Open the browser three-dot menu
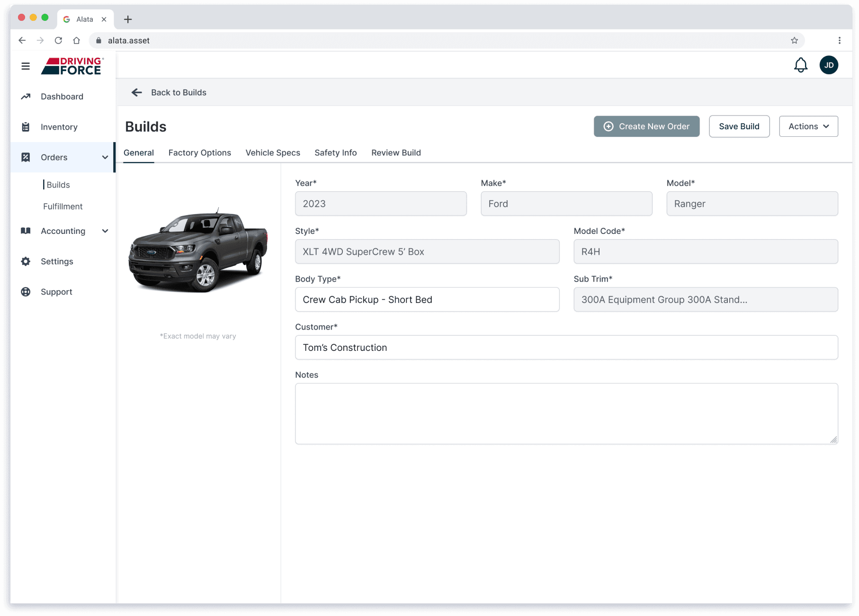The image size is (859, 616). (x=839, y=40)
